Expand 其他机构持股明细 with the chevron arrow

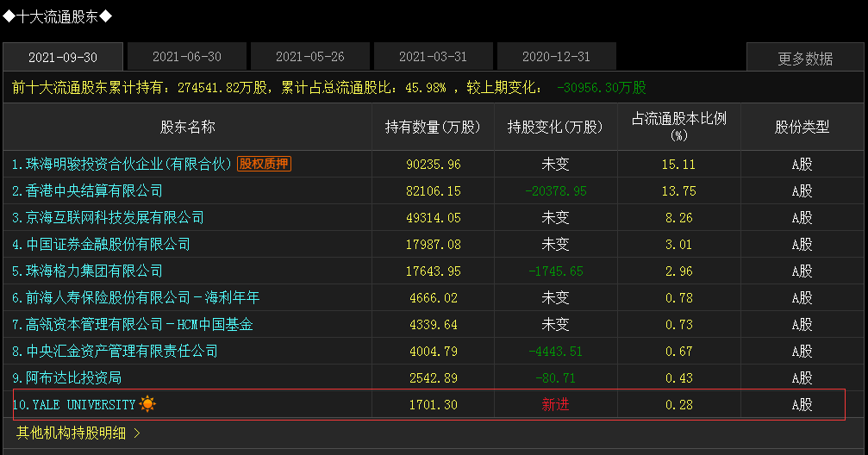point(78,433)
